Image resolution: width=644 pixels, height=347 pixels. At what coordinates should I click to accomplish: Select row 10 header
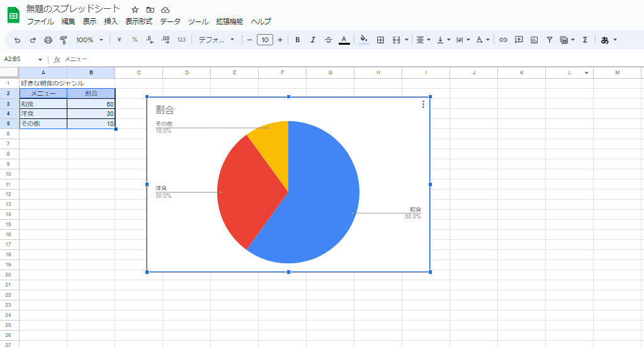(x=9, y=174)
